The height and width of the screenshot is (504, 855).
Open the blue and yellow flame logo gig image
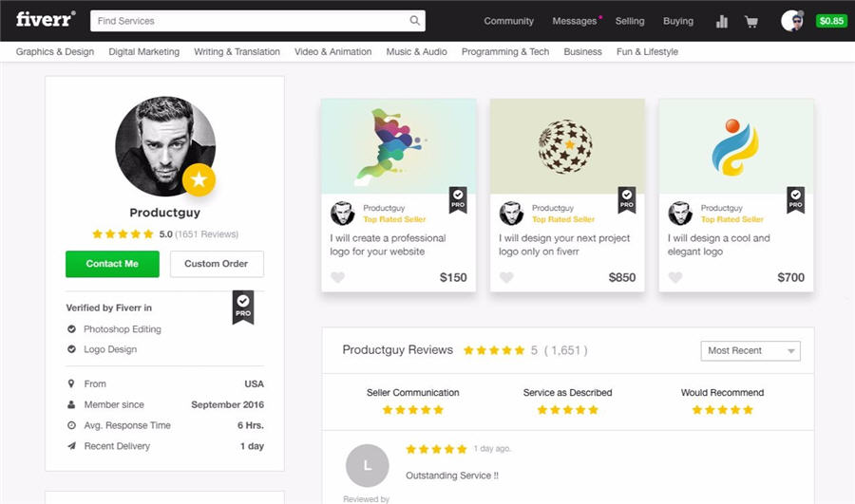pyautogui.click(x=736, y=146)
